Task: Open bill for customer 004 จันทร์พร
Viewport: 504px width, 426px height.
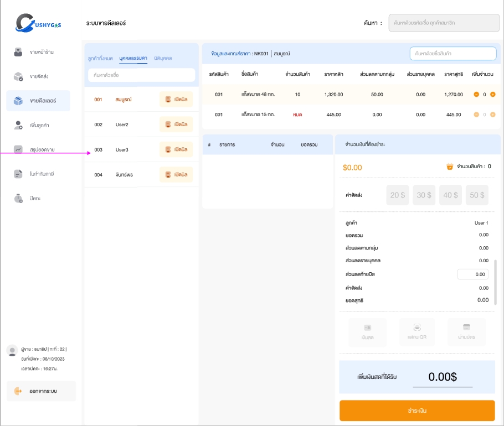Action: tap(176, 174)
